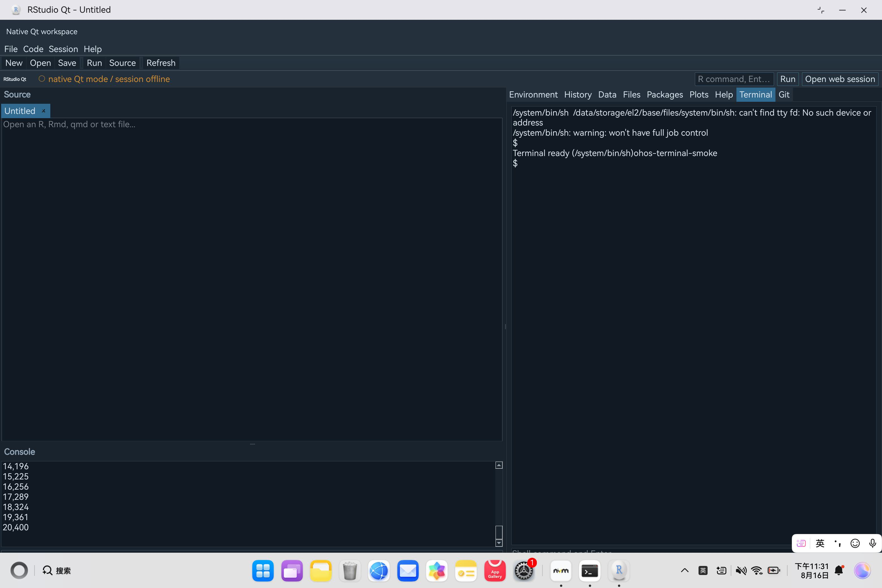This screenshot has width=882, height=588.
Task: Click the Console scrollbar thumb
Action: [499, 532]
